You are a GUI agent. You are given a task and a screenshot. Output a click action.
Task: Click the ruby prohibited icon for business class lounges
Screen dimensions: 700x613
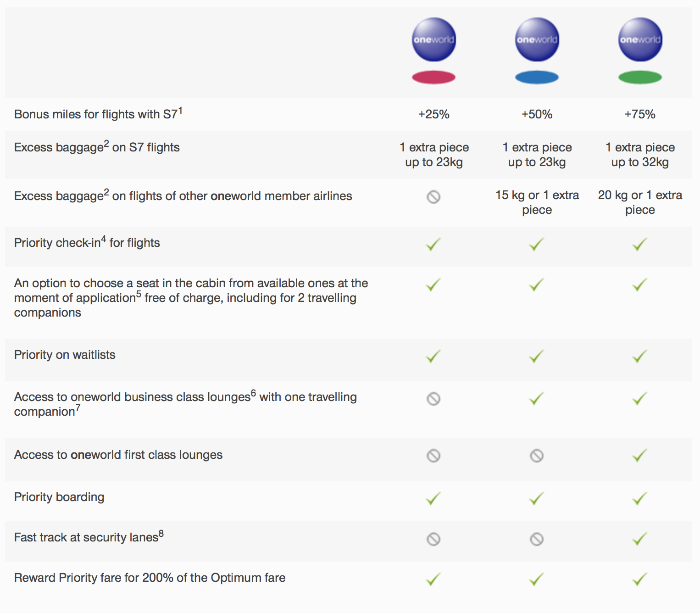(x=433, y=399)
